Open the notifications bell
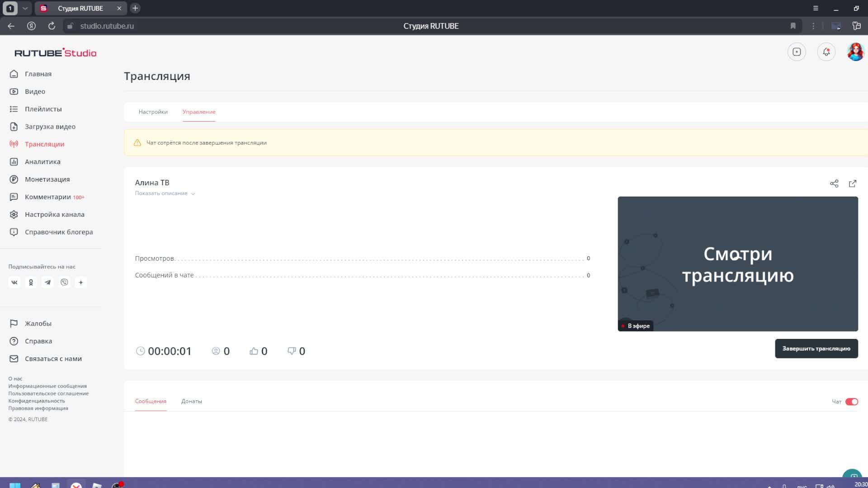The image size is (868, 488). click(826, 52)
